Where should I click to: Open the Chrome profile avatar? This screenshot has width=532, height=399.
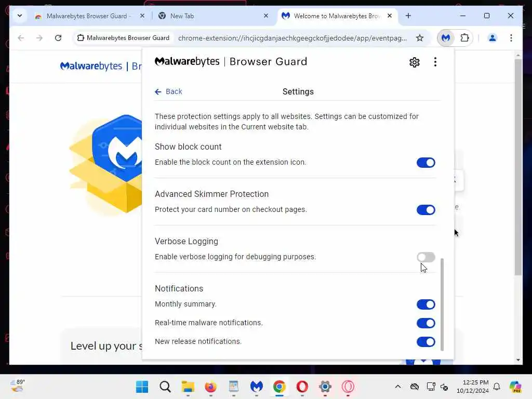click(x=493, y=38)
